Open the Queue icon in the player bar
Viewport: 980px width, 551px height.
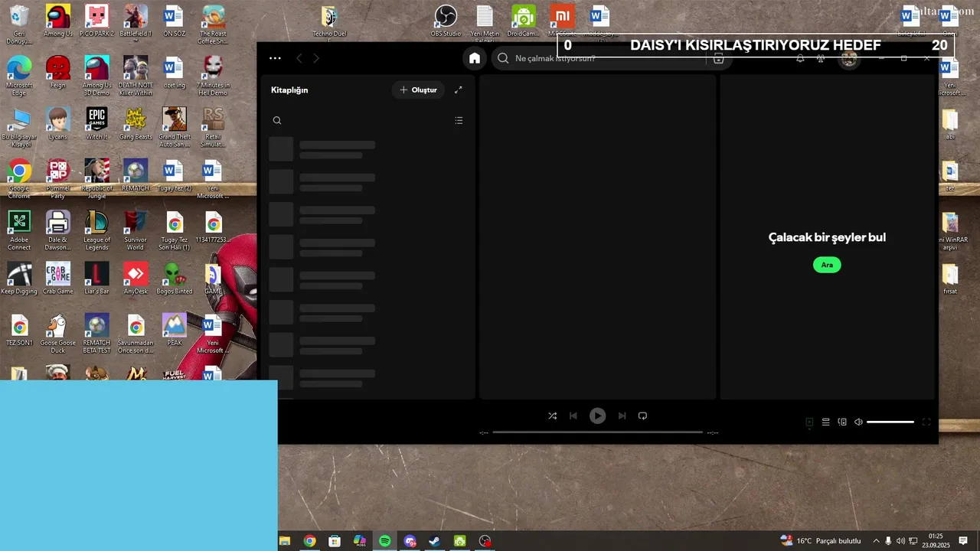(825, 422)
